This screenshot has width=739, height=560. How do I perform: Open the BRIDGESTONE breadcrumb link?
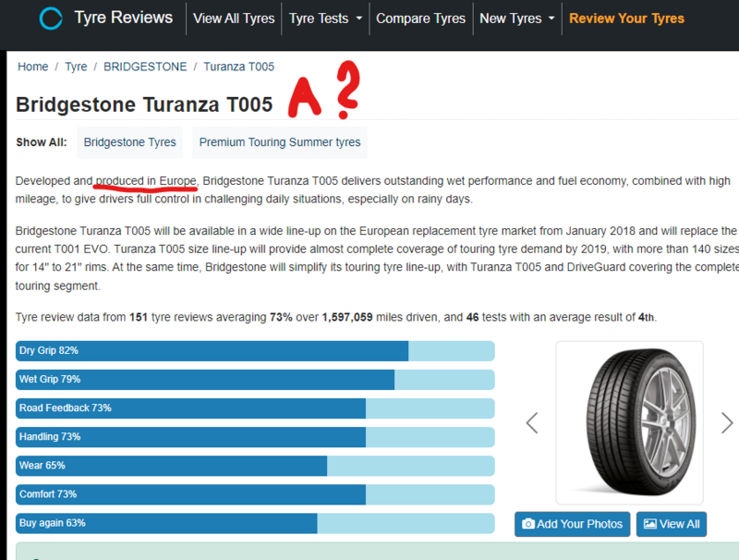[145, 67]
